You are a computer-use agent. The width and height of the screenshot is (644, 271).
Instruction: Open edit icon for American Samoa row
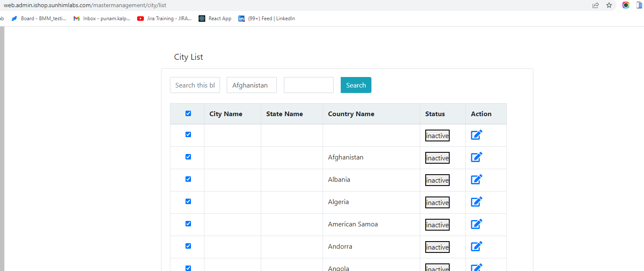pyautogui.click(x=477, y=224)
